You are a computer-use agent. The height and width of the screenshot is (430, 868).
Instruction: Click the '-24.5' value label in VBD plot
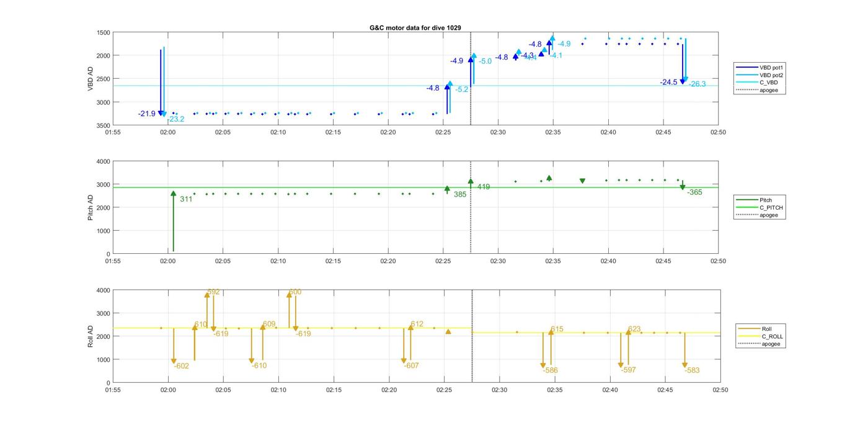coord(669,82)
